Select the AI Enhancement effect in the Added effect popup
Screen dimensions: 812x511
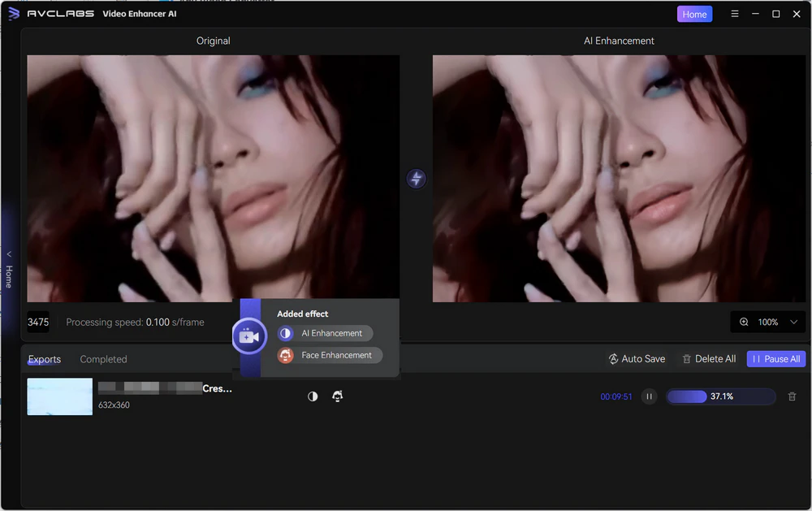coord(324,333)
